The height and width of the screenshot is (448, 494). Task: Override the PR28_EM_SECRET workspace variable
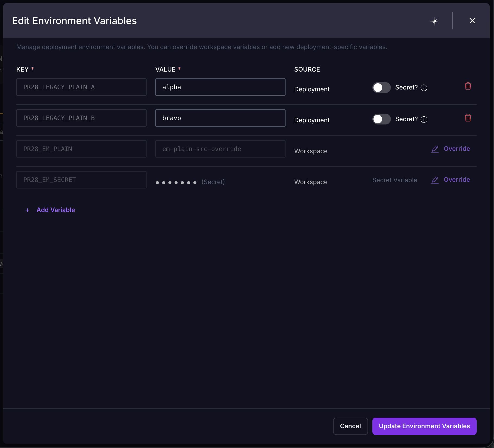[x=451, y=180]
